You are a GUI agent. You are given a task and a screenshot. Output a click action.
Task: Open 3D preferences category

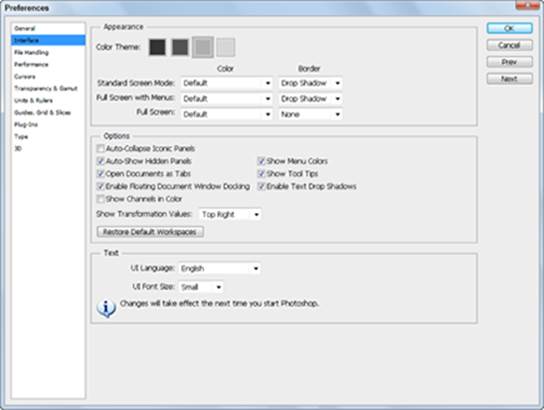[x=48, y=148]
